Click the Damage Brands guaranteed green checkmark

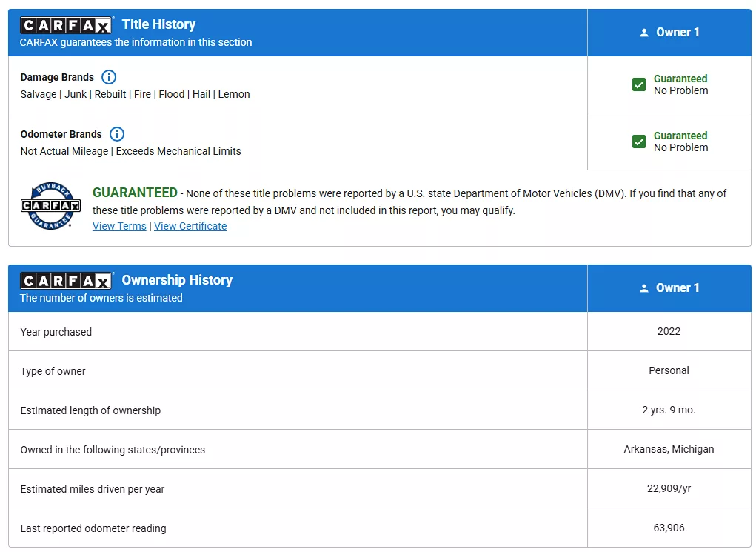click(639, 84)
